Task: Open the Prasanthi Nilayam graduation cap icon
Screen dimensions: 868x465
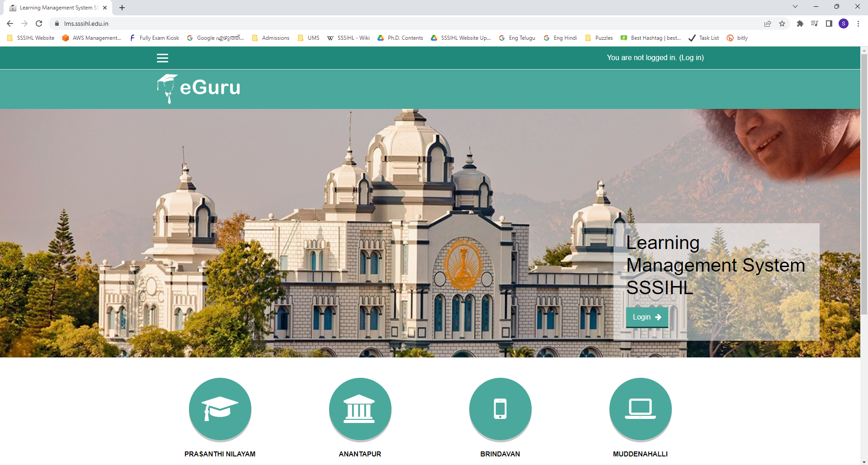Action: [x=220, y=409]
